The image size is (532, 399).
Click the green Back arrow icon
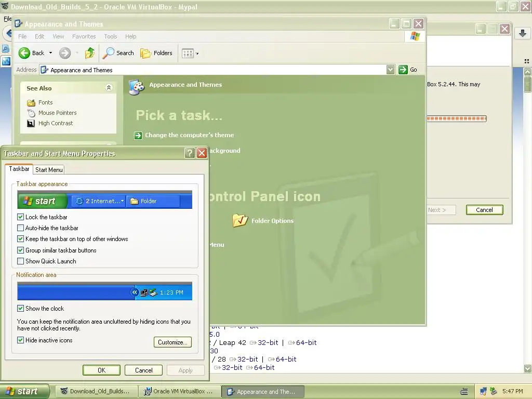[24, 53]
